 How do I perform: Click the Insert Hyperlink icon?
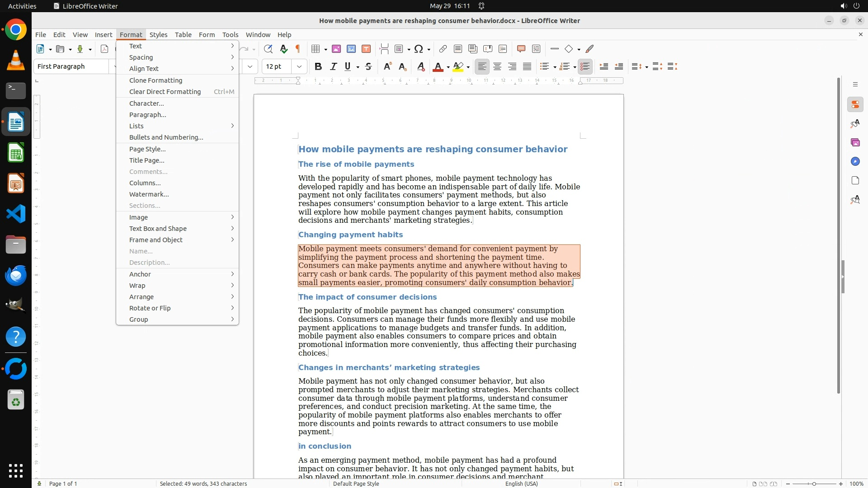click(443, 49)
